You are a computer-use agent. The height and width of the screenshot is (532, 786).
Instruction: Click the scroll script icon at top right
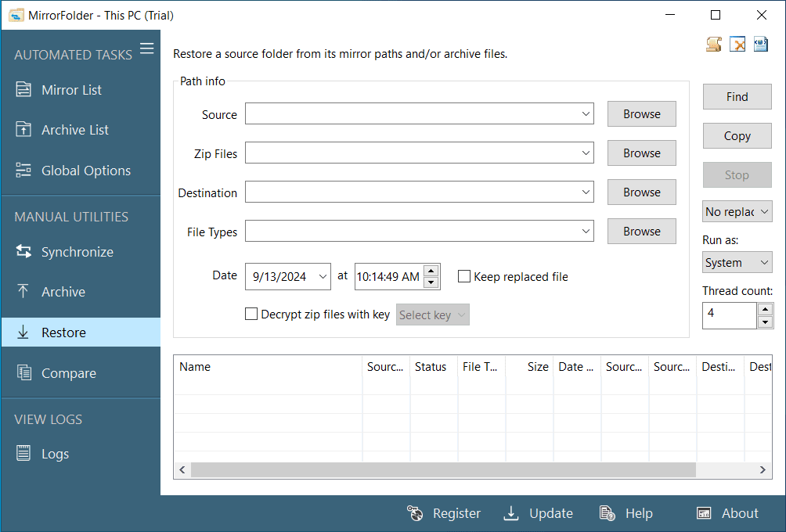(x=714, y=44)
